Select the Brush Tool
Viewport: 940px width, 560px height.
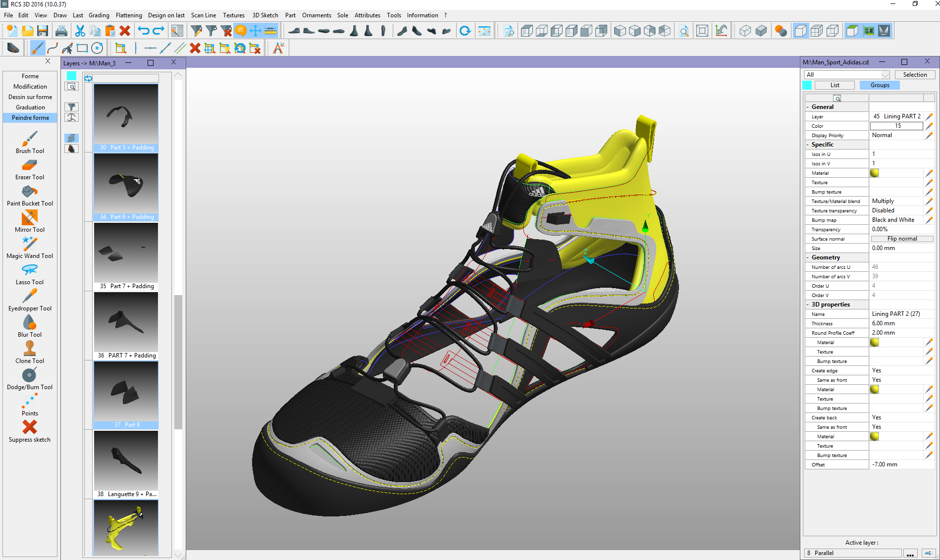[x=30, y=142]
